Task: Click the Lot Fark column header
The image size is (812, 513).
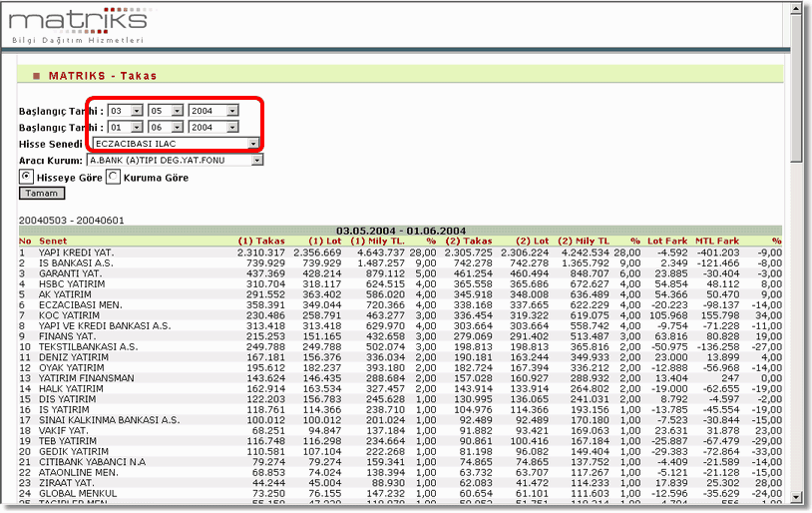Action: [667, 241]
